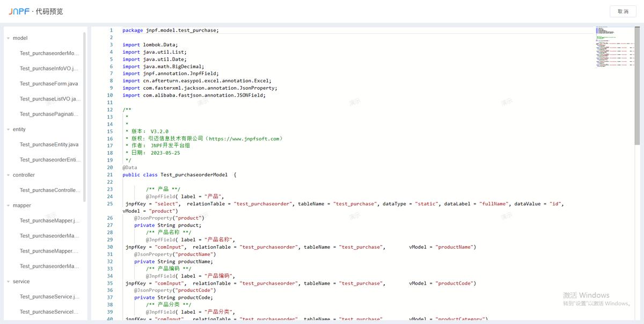Show Test_purchaseService.java code
The image size is (644, 324).
coord(49,297)
